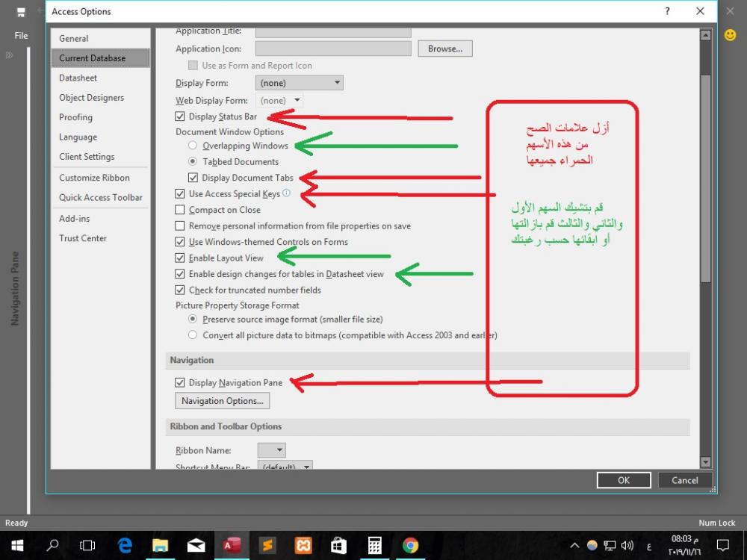Select Tabbed Documents option
Screen dimensions: 747x560
coord(193,161)
